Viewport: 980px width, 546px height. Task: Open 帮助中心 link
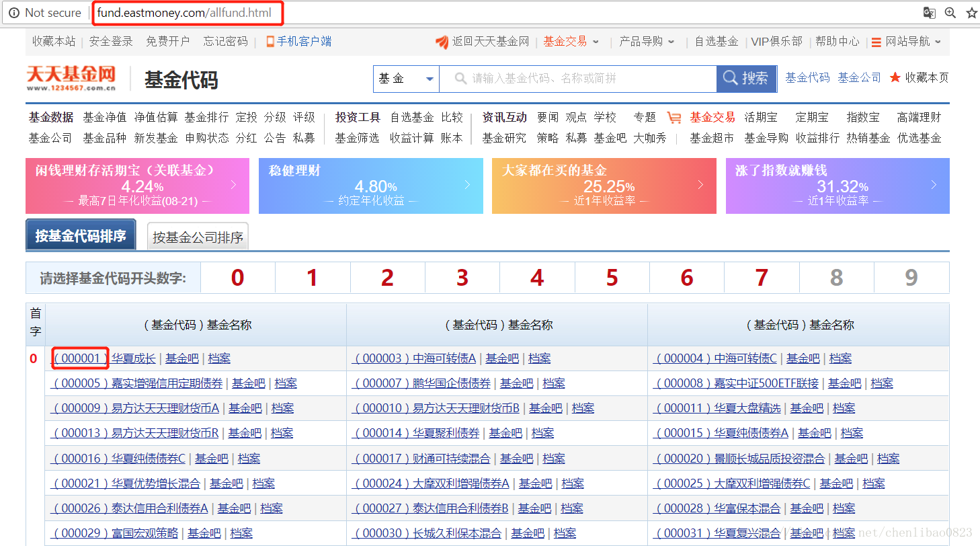click(x=838, y=42)
